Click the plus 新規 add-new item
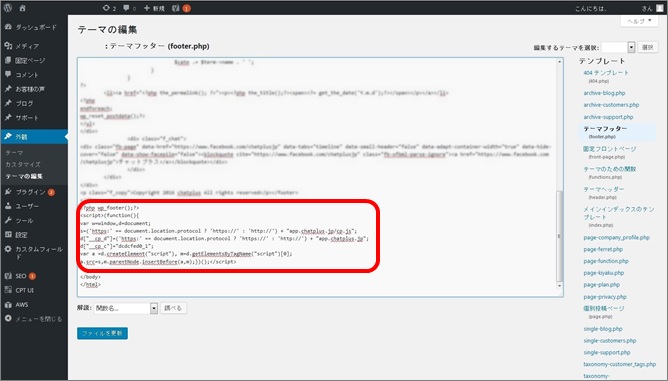 tap(154, 8)
